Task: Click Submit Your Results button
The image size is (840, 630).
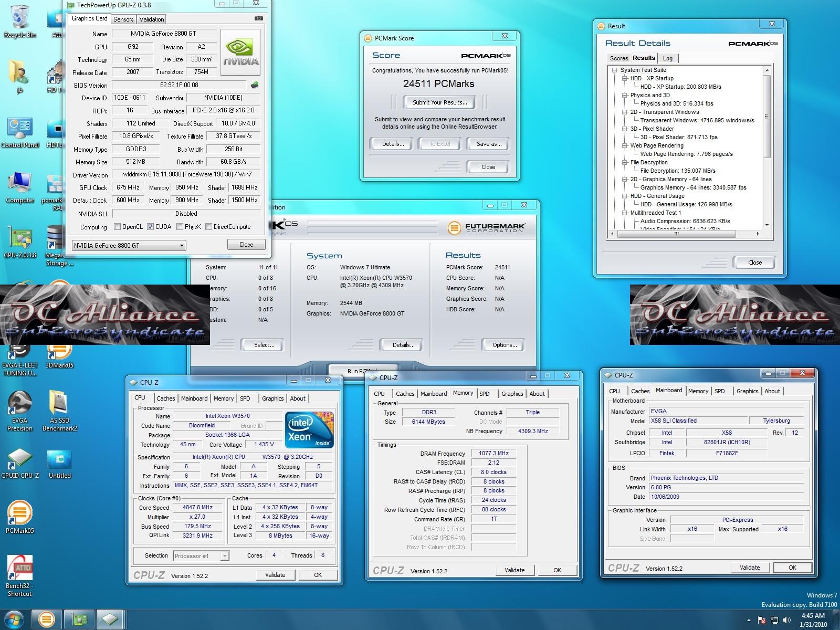Action: pos(439,102)
